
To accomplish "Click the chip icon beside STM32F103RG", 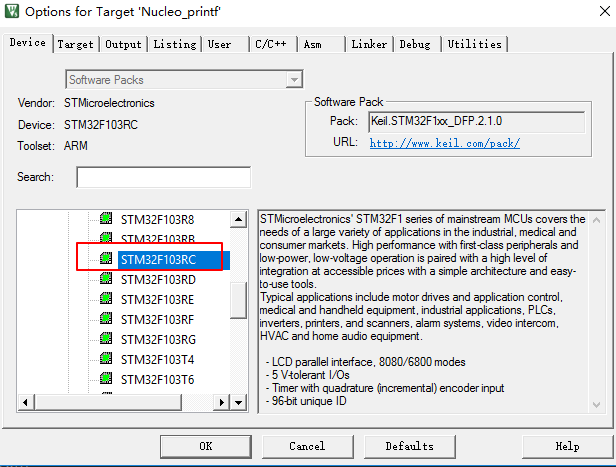I will [x=106, y=339].
